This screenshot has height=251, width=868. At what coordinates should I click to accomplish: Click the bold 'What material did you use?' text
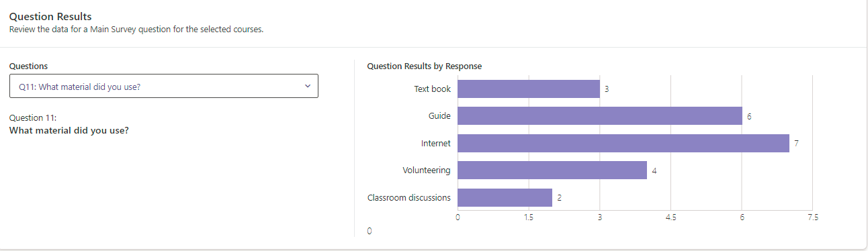tap(69, 130)
